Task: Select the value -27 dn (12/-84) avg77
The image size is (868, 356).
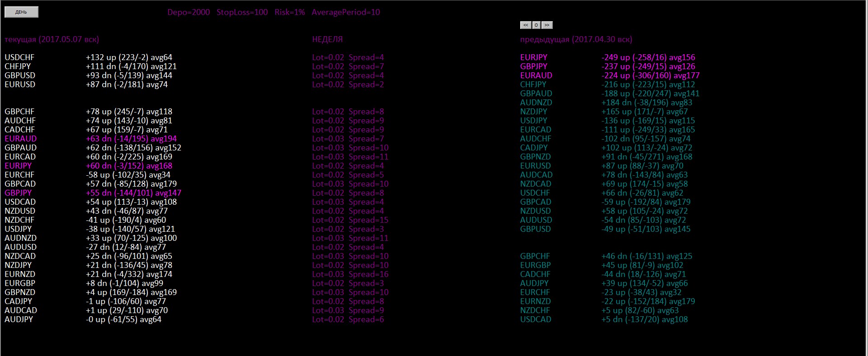Action: click(126, 247)
